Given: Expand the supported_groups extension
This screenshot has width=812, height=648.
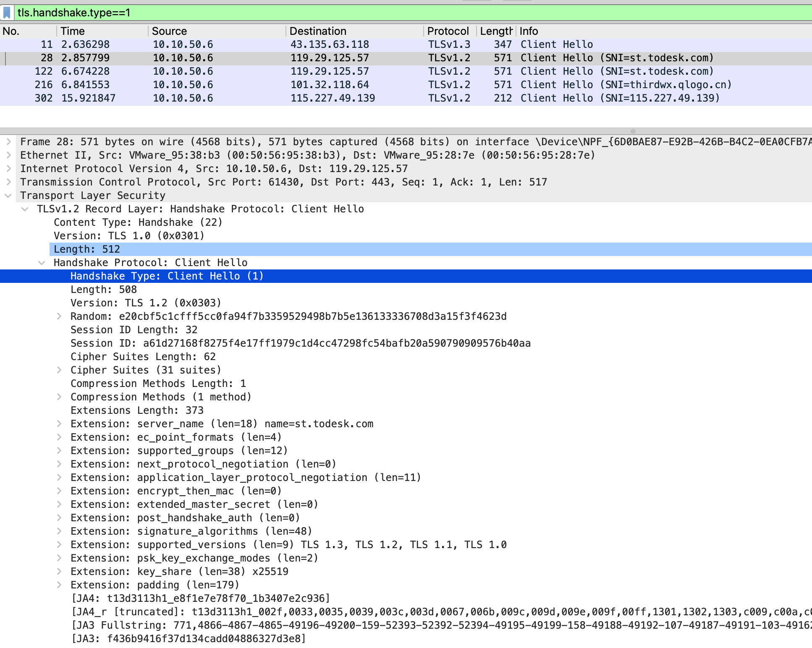Looking at the screenshot, I should pos(59,451).
